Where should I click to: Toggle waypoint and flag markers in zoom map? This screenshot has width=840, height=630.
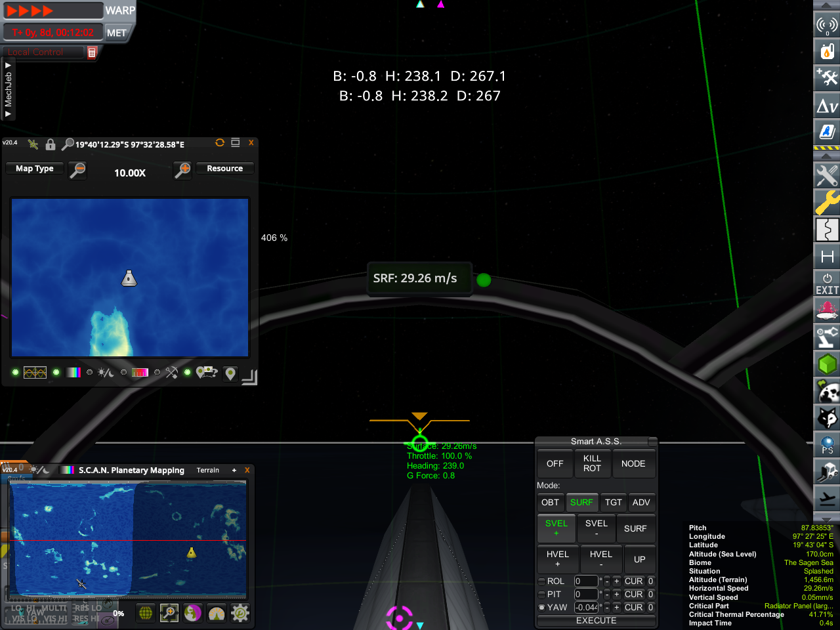pos(206,373)
